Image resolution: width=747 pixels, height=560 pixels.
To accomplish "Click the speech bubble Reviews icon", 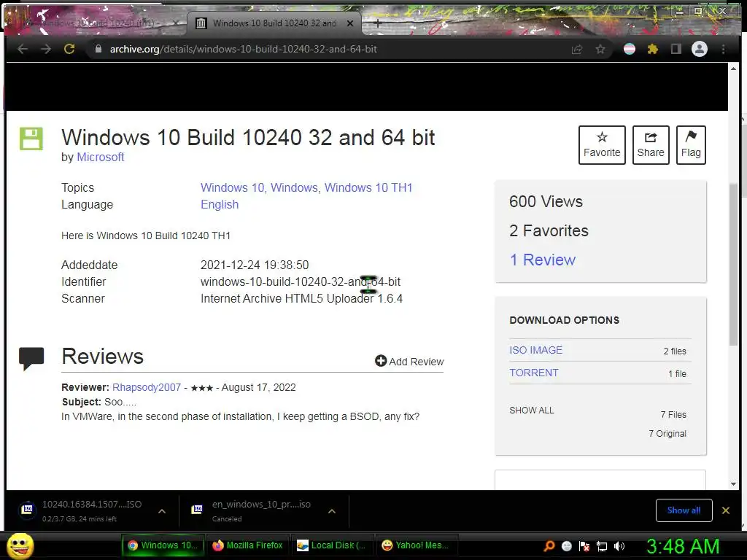I will point(31,358).
